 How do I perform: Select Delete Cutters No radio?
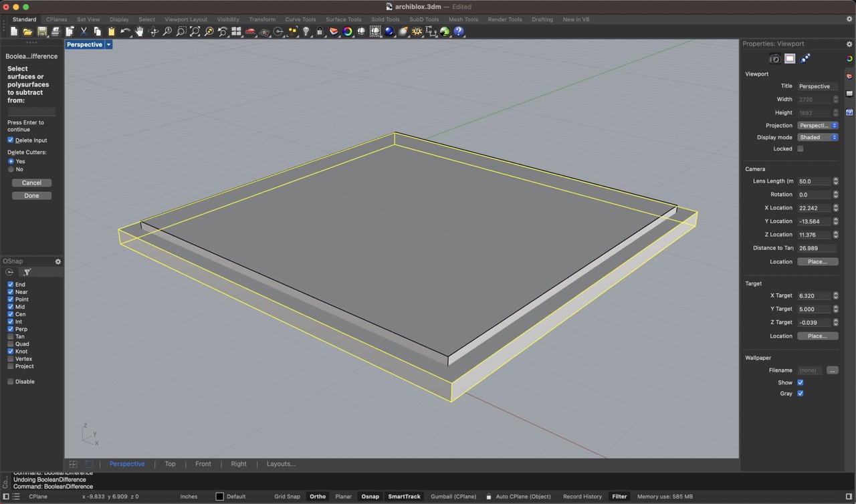(x=11, y=169)
